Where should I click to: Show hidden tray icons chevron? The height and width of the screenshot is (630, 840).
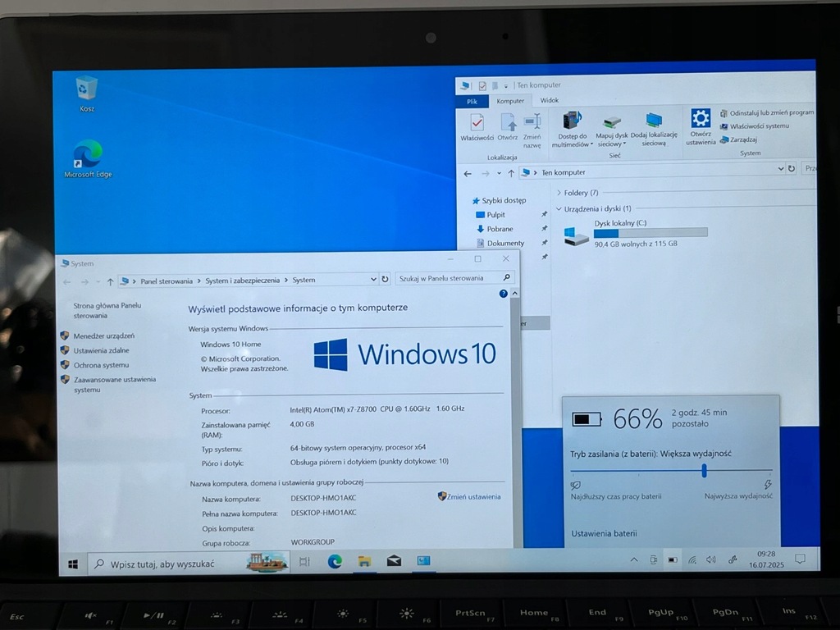634,559
